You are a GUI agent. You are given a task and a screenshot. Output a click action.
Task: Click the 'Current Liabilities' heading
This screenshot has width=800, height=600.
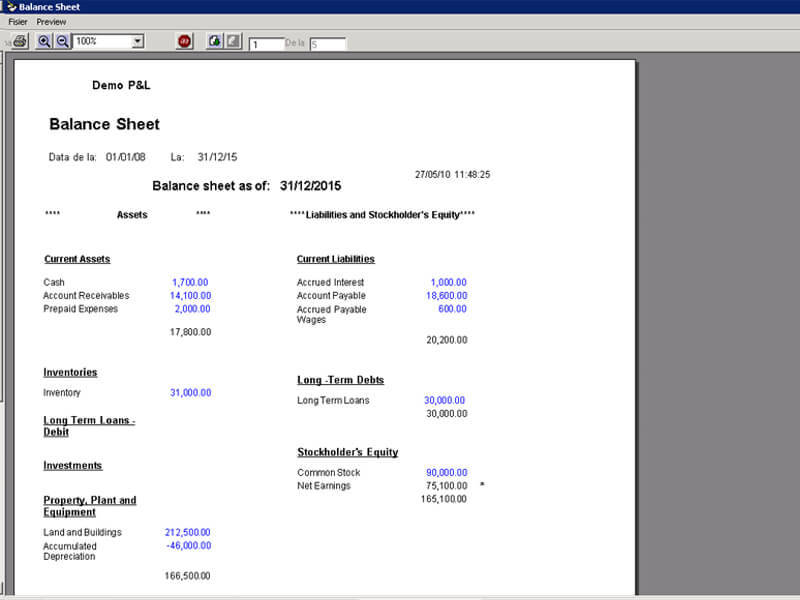click(x=336, y=259)
